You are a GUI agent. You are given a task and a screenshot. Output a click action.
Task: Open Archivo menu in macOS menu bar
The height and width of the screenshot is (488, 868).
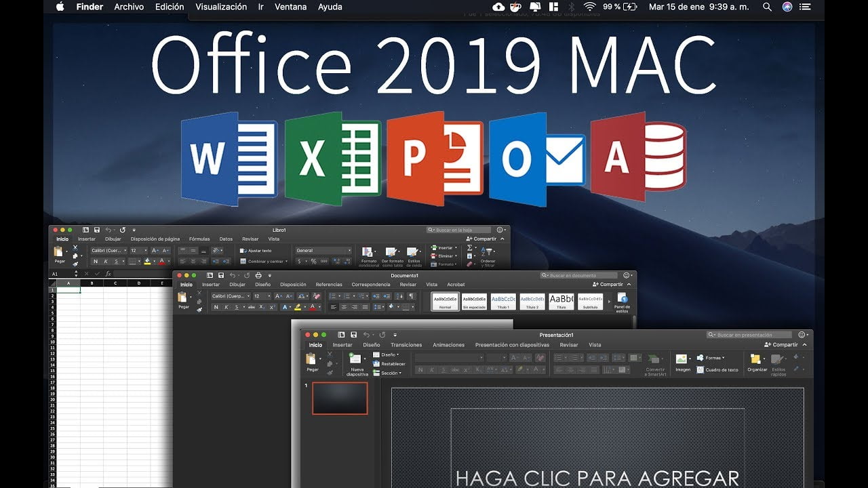tap(129, 7)
